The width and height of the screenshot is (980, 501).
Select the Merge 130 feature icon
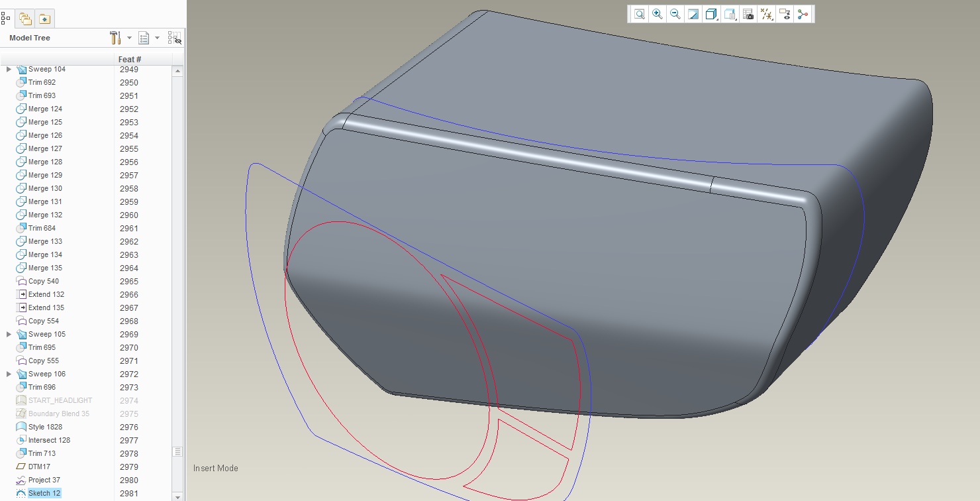pos(21,188)
